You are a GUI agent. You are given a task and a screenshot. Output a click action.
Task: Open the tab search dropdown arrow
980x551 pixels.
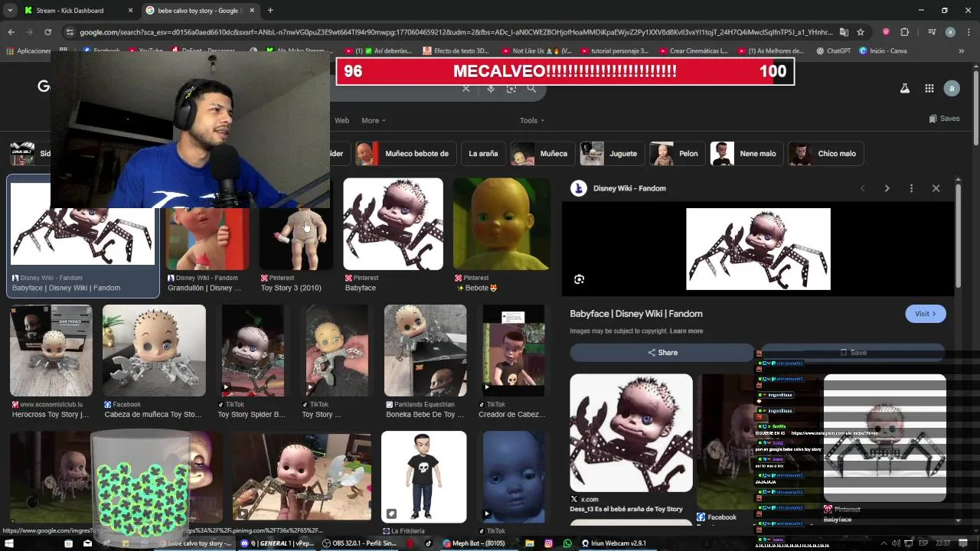[10, 10]
